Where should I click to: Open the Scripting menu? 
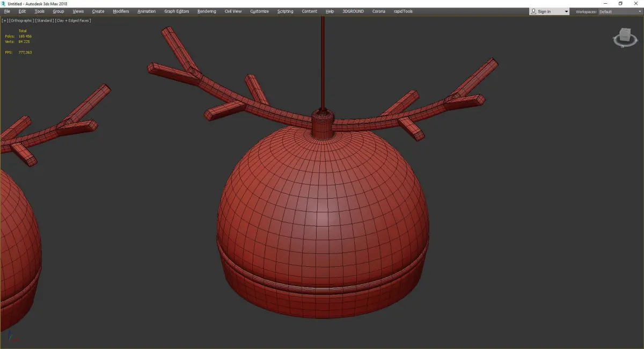pos(285,11)
